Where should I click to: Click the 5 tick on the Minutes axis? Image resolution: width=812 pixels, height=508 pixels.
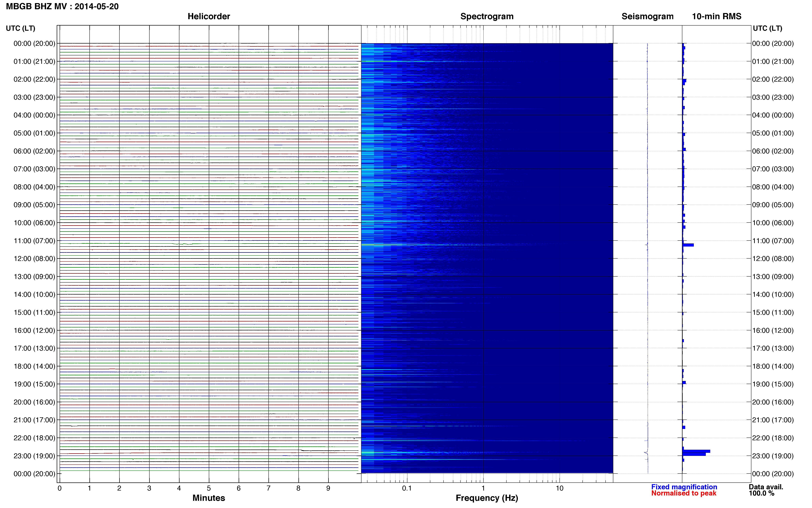[x=209, y=488]
